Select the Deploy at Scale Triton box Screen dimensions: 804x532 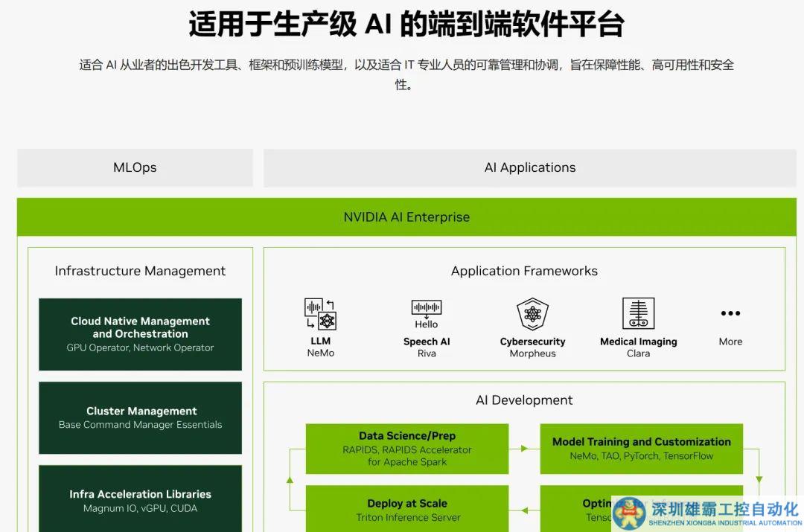click(x=406, y=509)
